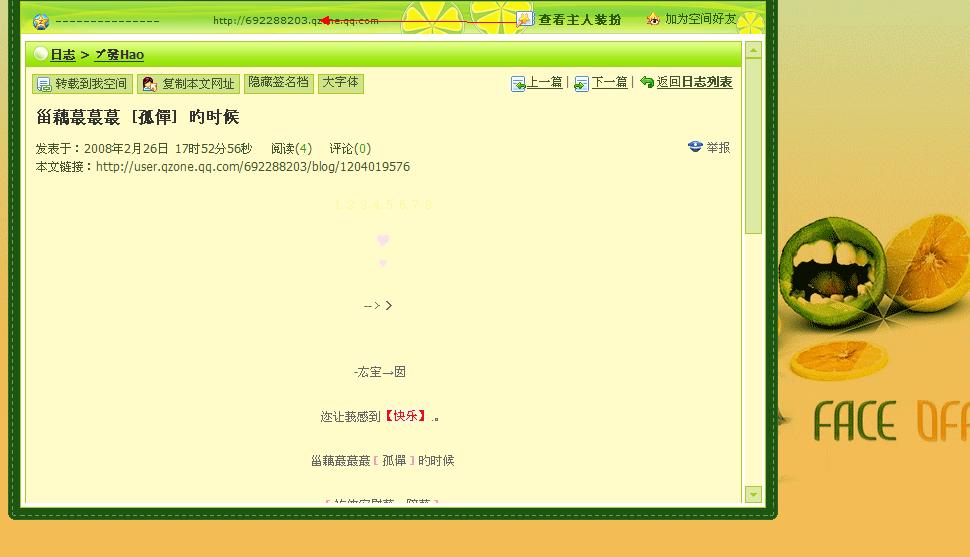Click the 转载到我空间 repost button
Screen dimensions: 970x557
(x=82, y=84)
